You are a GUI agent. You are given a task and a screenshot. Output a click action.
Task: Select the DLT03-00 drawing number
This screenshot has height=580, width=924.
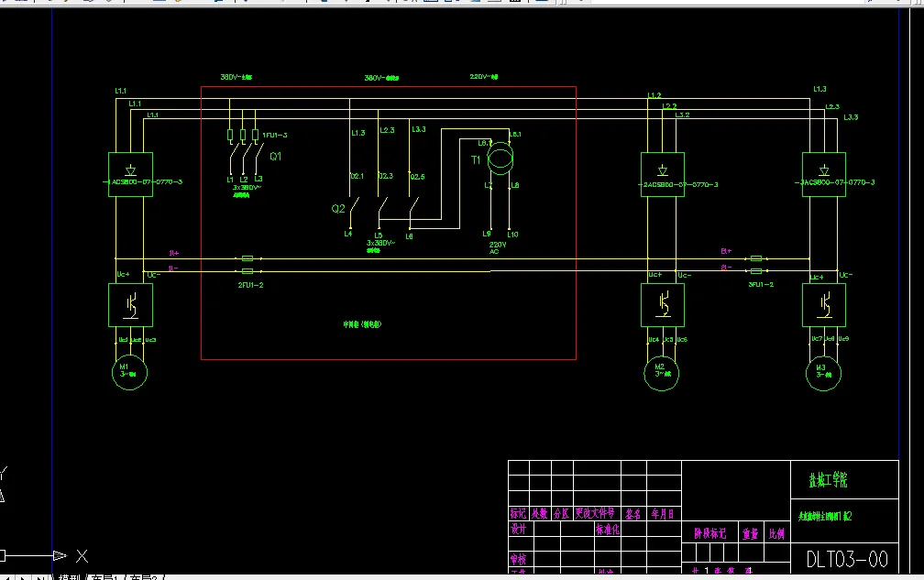(847, 560)
